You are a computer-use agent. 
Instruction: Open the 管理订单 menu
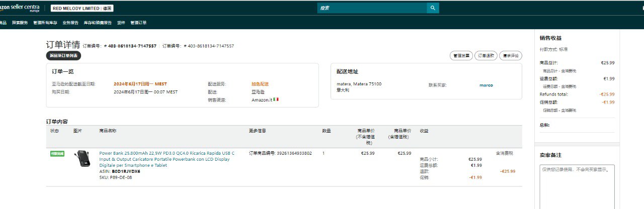pyautogui.click(x=138, y=23)
